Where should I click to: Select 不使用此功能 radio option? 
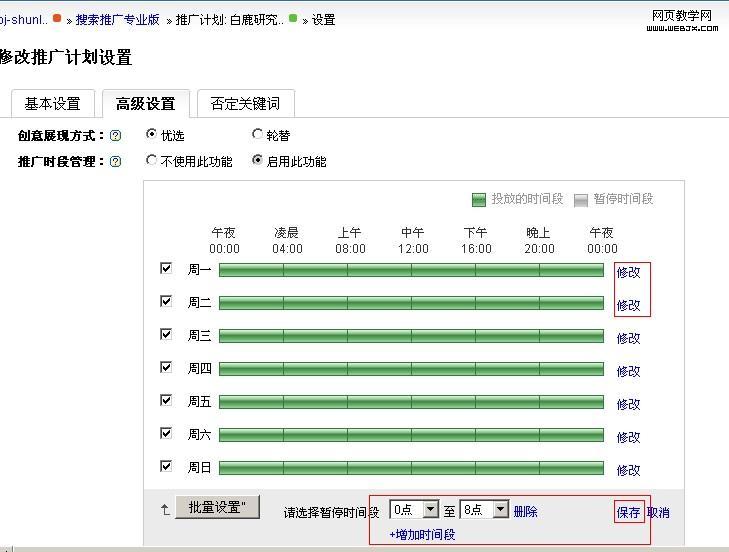152,160
